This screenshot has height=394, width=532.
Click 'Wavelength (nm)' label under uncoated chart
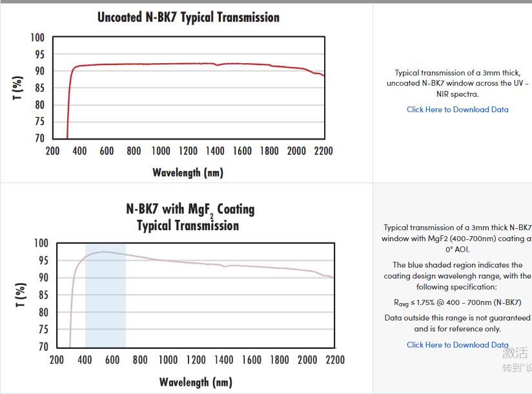tap(188, 172)
